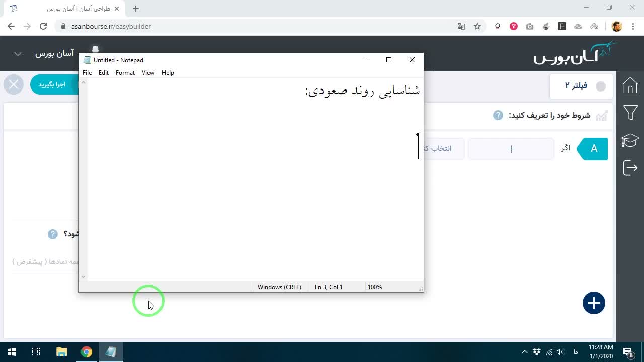Viewport: 644px width, 362px height.
Task: Open Chrome three-dot menu
Action: (x=632, y=26)
